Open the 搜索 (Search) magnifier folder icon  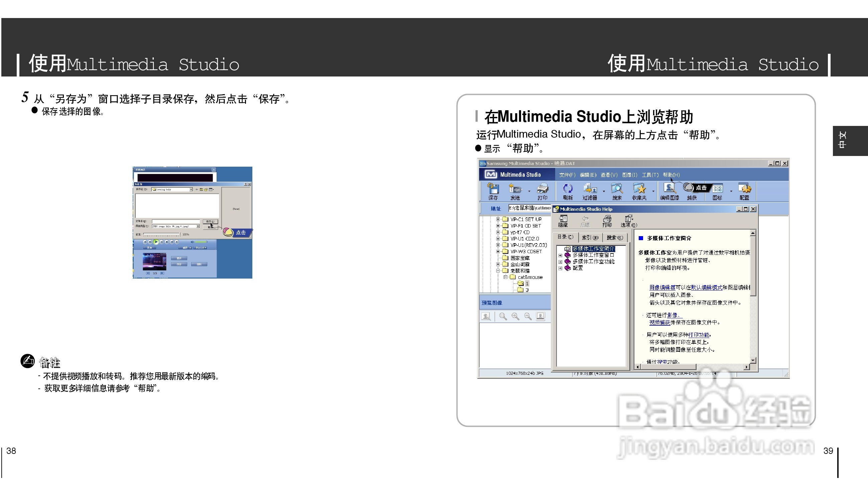617,189
